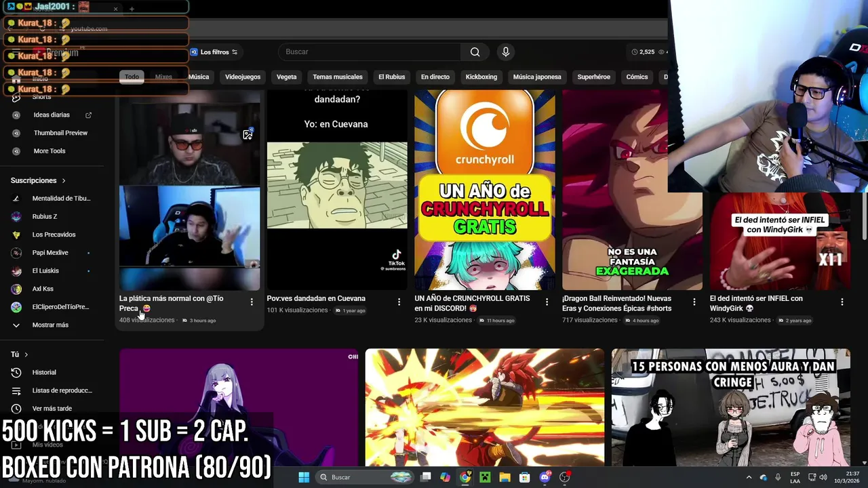Open options menu for El ded intentó video
Image resolution: width=868 pixels, height=488 pixels.
pos(842,302)
